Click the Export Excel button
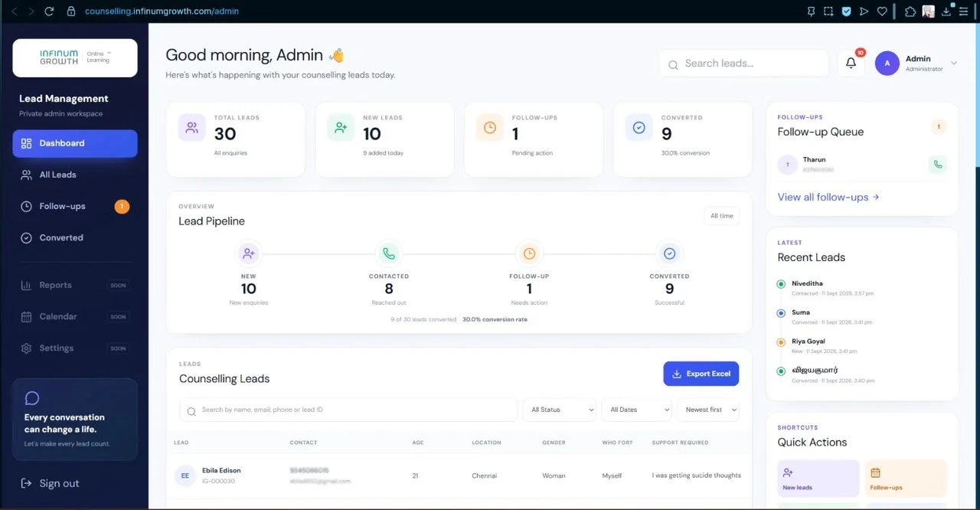980x510 pixels. pos(701,374)
